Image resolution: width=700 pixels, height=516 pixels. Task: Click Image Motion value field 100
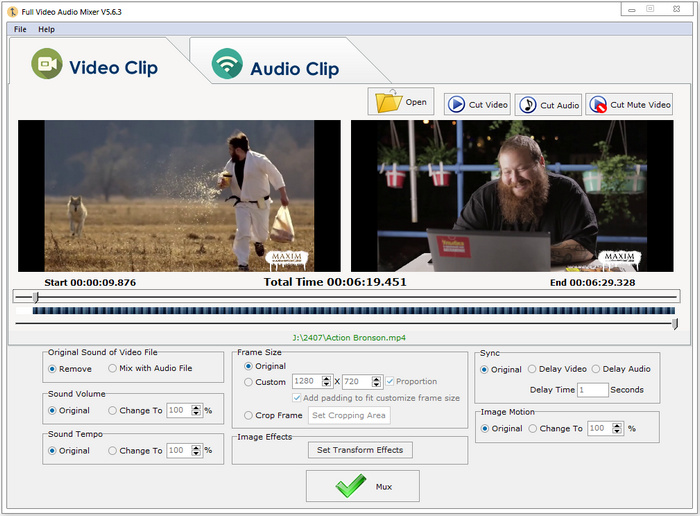click(600, 428)
